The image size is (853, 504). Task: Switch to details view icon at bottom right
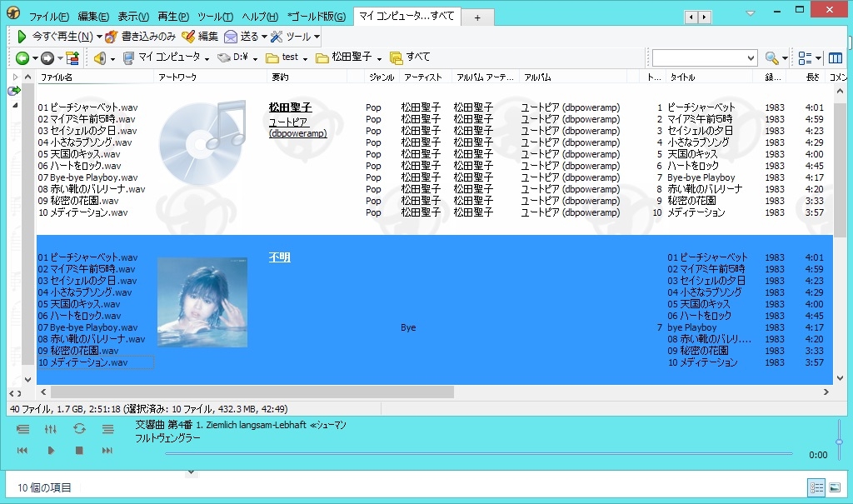tap(816, 487)
